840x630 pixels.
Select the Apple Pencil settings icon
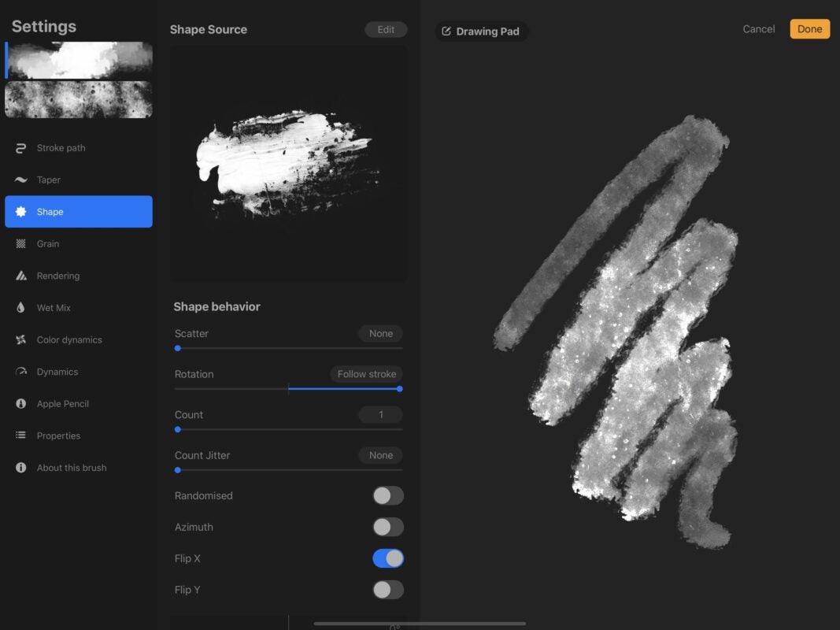22,403
